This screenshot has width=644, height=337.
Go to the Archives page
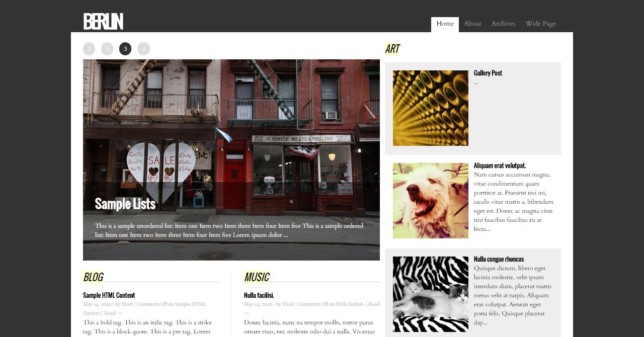tap(503, 24)
